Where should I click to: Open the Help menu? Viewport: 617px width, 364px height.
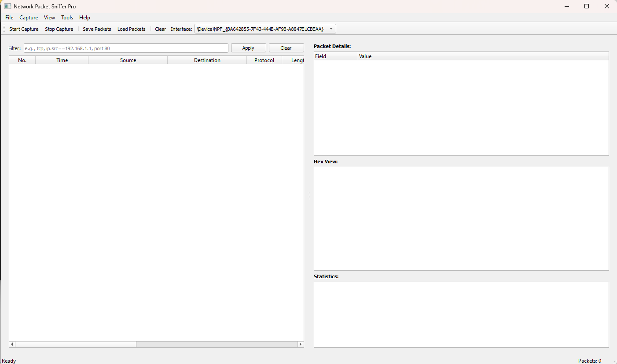tap(84, 18)
